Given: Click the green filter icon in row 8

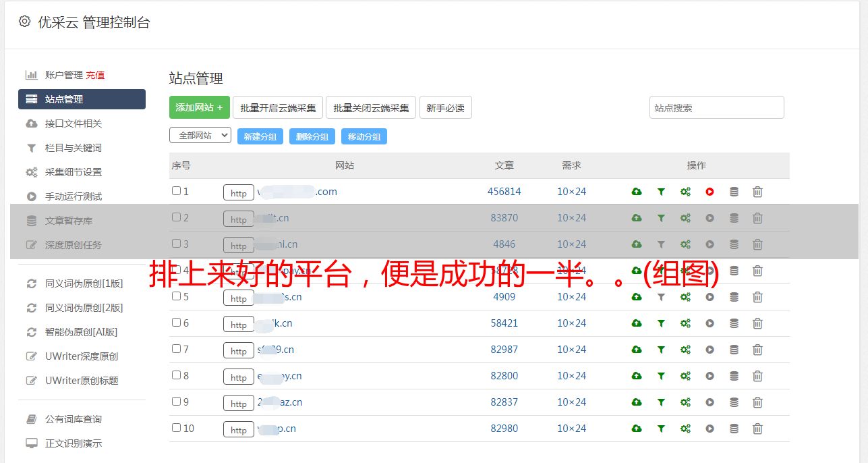Looking at the screenshot, I should (x=661, y=376).
